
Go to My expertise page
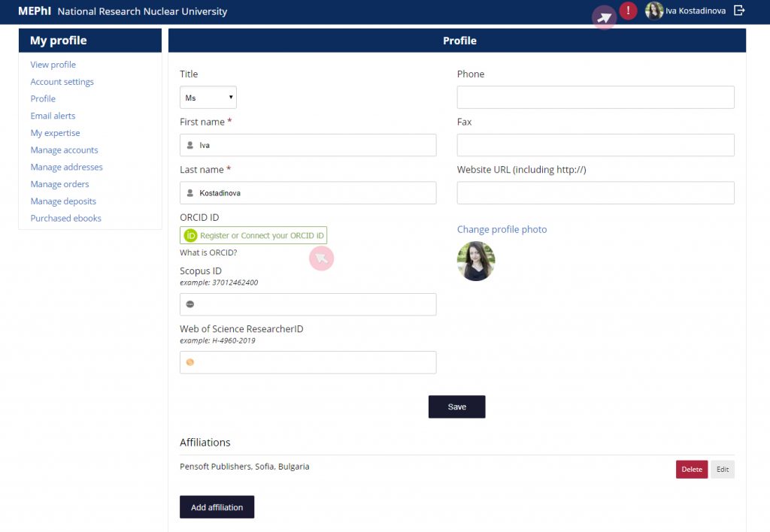click(55, 133)
